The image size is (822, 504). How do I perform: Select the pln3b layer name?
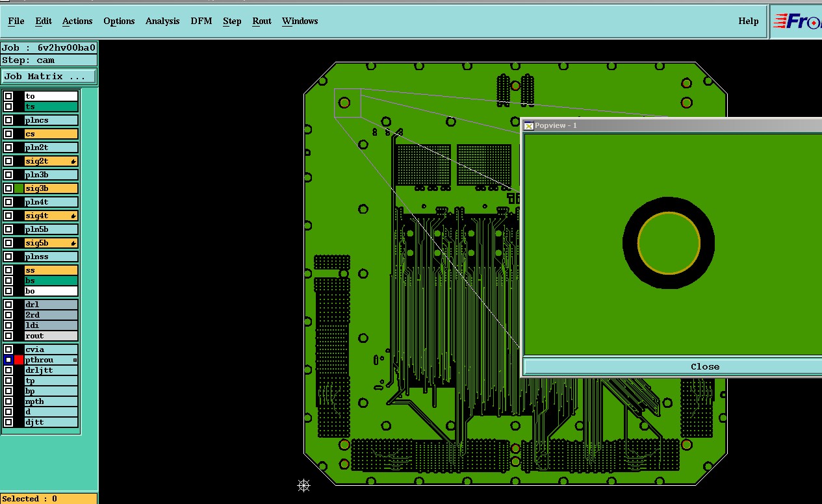point(51,175)
